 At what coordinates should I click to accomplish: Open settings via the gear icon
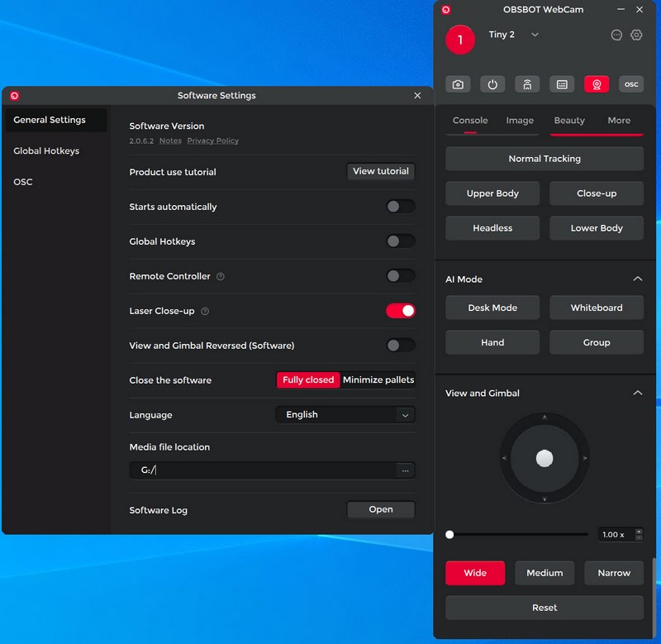click(636, 35)
